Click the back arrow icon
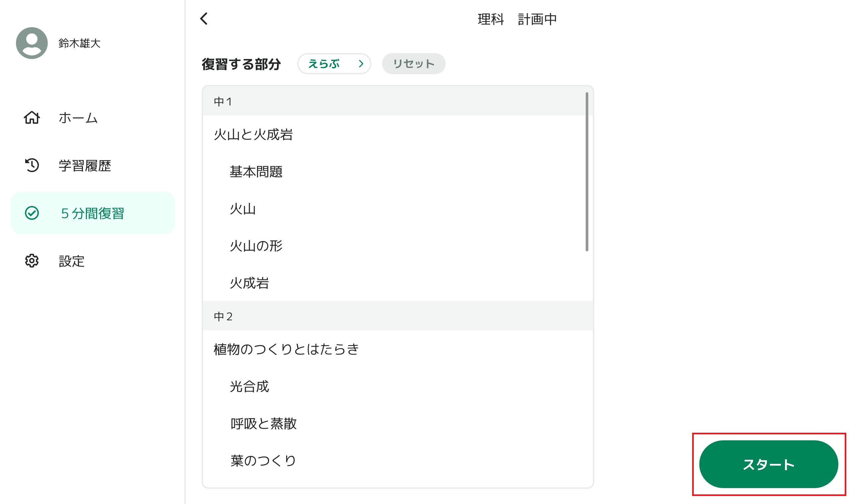The width and height of the screenshot is (849, 504). tap(204, 19)
